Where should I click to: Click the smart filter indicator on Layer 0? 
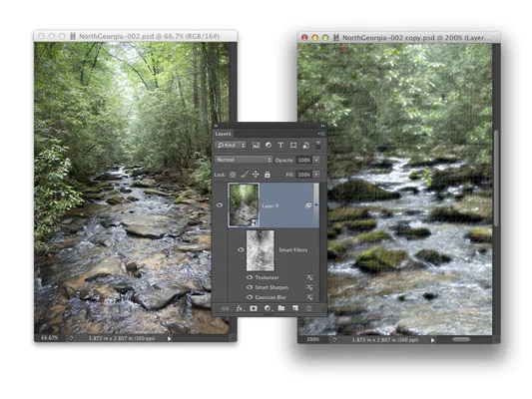pos(308,205)
